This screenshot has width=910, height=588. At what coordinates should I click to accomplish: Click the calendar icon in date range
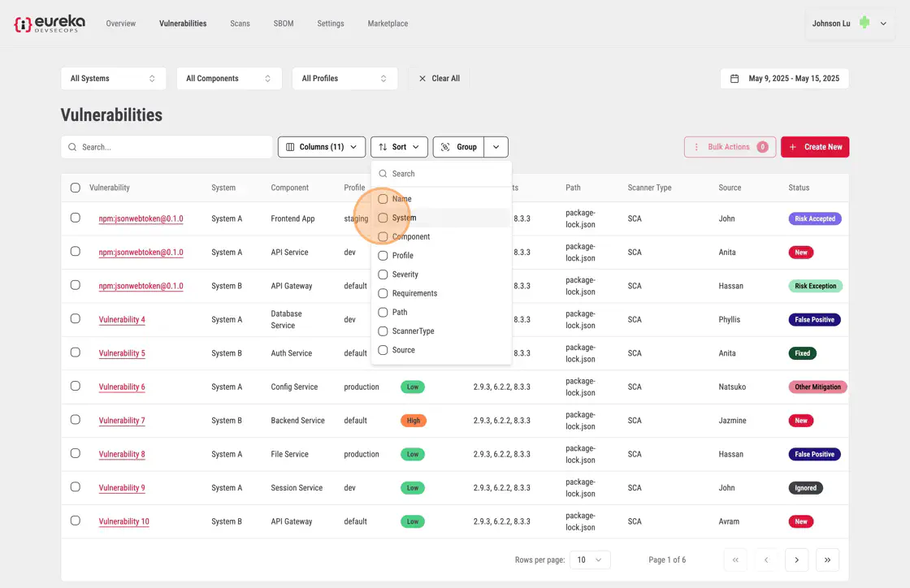(734, 79)
